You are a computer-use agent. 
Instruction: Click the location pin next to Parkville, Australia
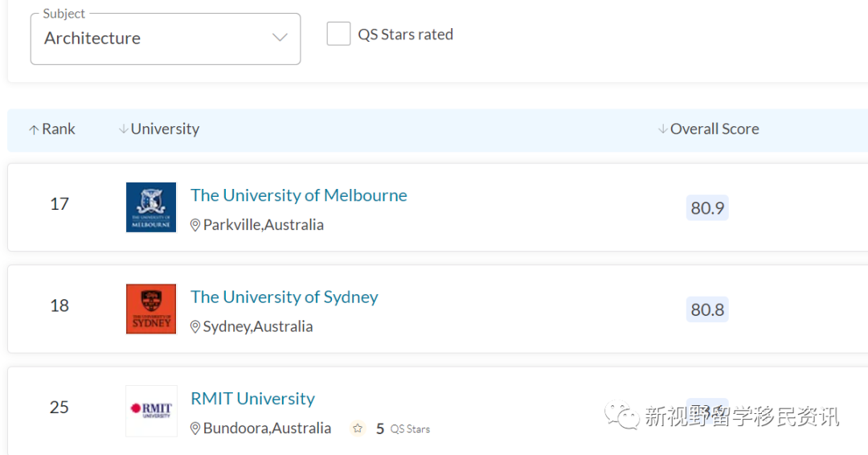[194, 225]
